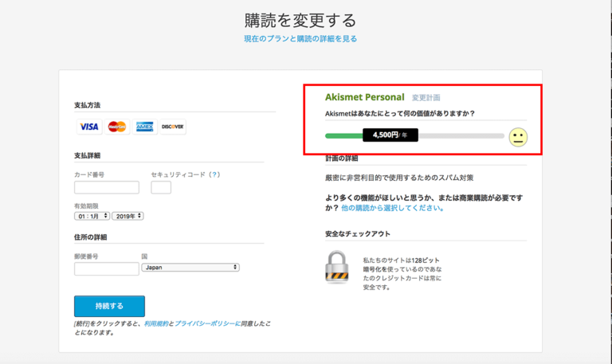Click the 4,500円 price slider handle
The height and width of the screenshot is (364, 612).
(390, 135)
